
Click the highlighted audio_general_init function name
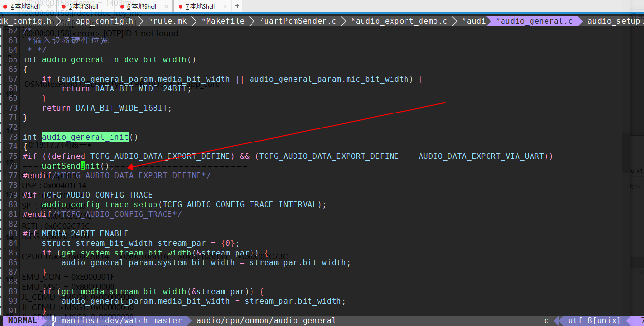tap(85, 137)
